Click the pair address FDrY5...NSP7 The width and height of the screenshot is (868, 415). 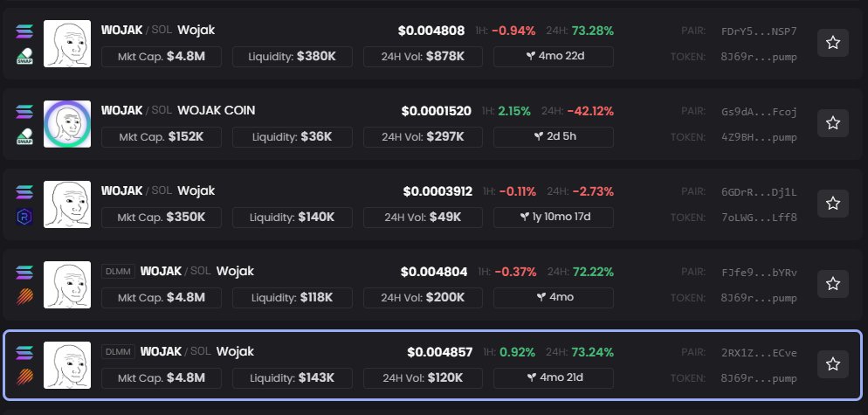[759, 31]
